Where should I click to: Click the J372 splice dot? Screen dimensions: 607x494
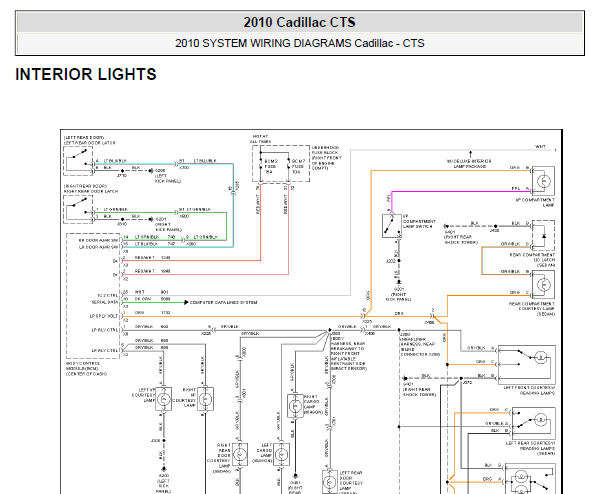[461, 378]
